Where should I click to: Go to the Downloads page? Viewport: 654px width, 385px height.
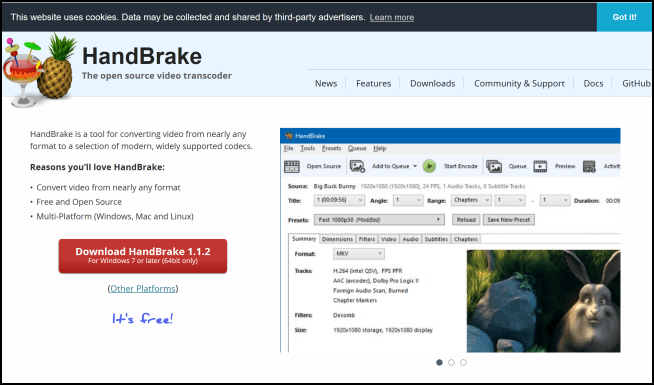pyautogui.click(x=433, y=83)
